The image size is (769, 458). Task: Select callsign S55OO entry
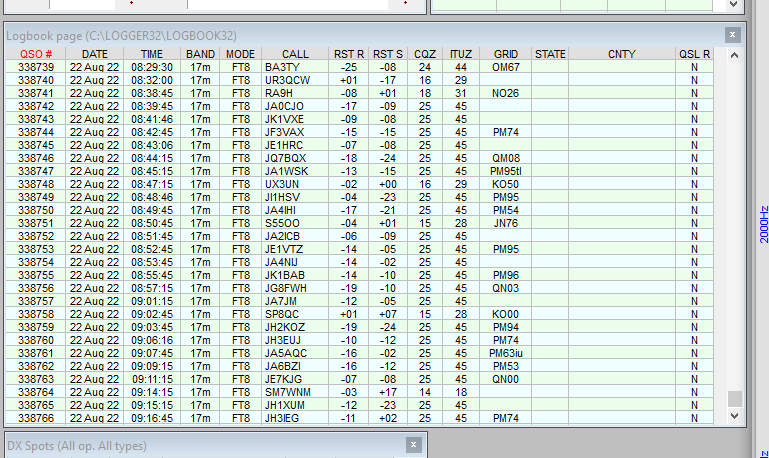click(x=295, y=223)
